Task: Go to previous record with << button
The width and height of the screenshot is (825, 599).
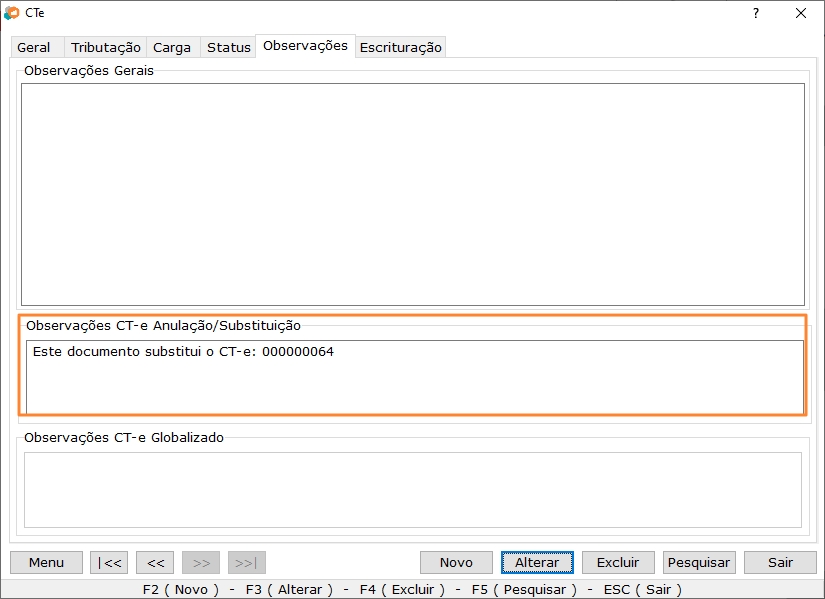Action: (x=155, y=562)
